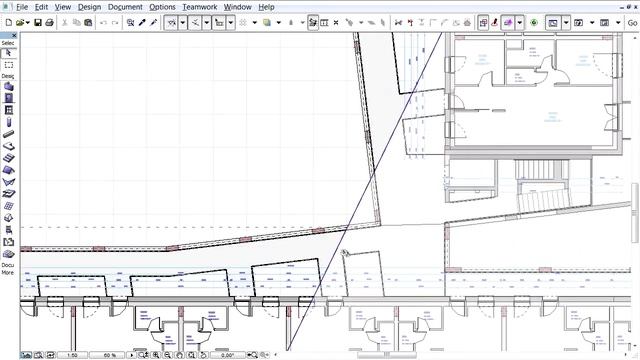Select the Door tool in the toolbox
Screen dimensions: 640x360
point(9,98)
